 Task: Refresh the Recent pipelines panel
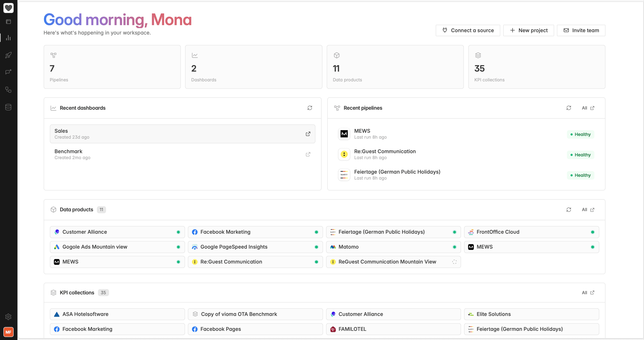click(569, 108)
